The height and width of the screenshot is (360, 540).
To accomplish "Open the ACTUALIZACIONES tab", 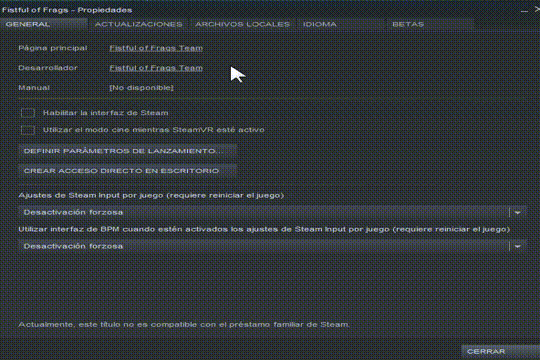I will coord(138,24).
